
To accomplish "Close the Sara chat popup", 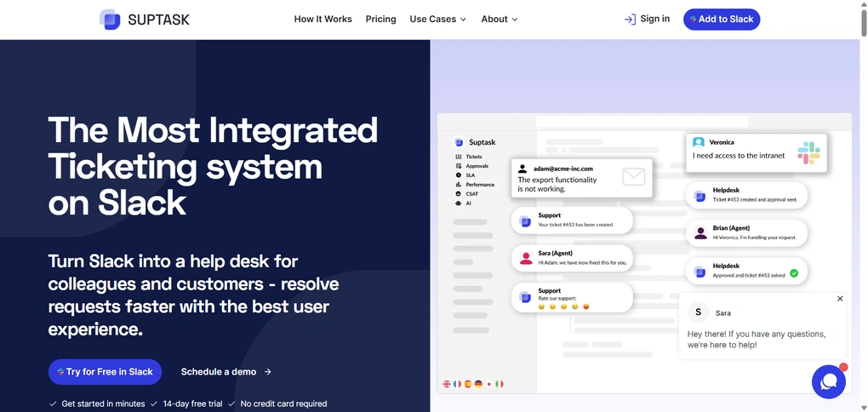I will click(840, 299).
